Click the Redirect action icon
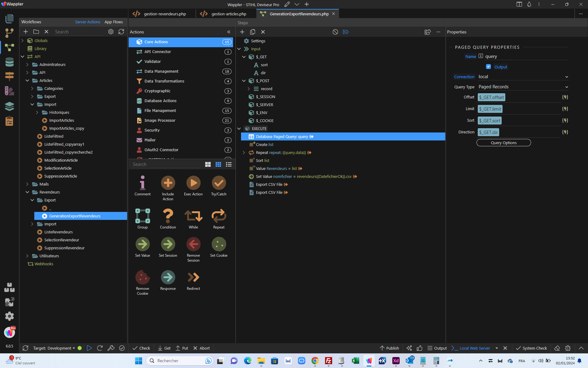 [x=193, y=277]
